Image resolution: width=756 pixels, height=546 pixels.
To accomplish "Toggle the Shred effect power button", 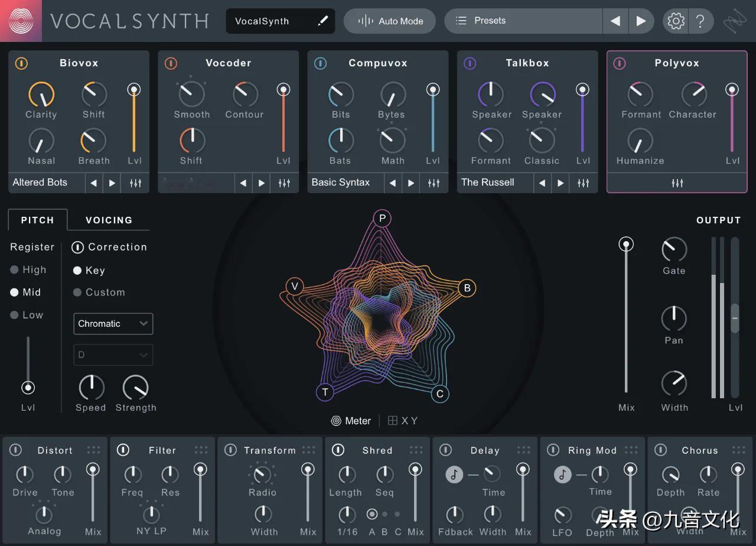I will tap(338, 450).
